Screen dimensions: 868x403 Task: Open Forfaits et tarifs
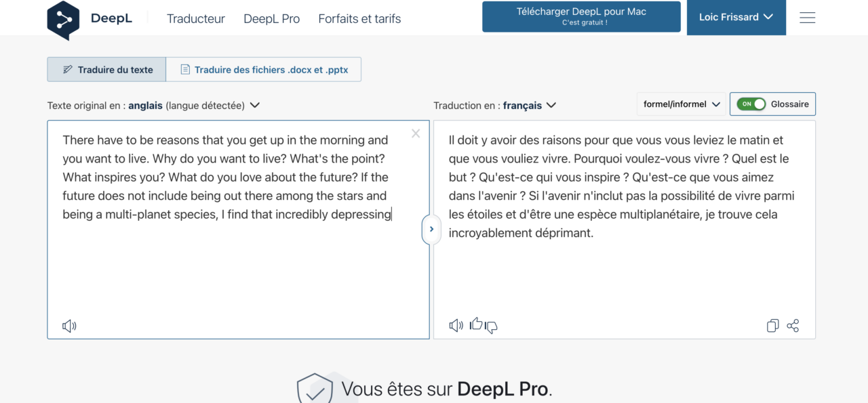click(x=359, y=19)
